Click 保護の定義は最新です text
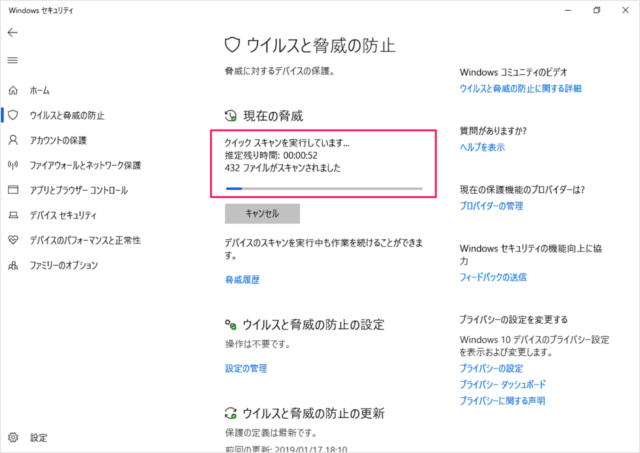This screenshot has width=640, height=453. pos(271,433)
